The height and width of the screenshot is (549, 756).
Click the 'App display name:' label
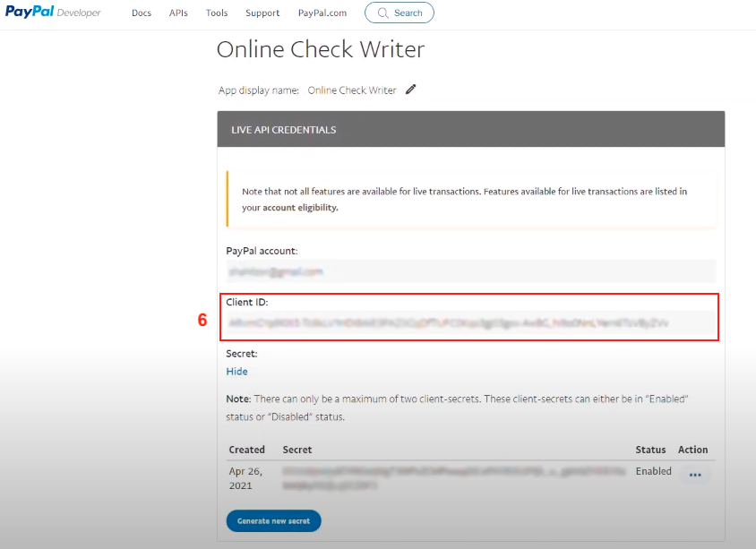tap(259, 90)
